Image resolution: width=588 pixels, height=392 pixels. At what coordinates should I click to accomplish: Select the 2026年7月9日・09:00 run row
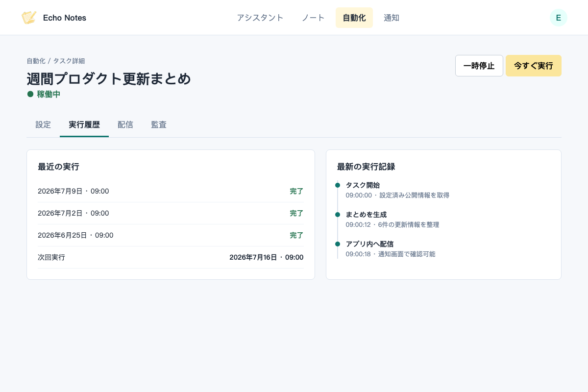(x=171, y=191)
